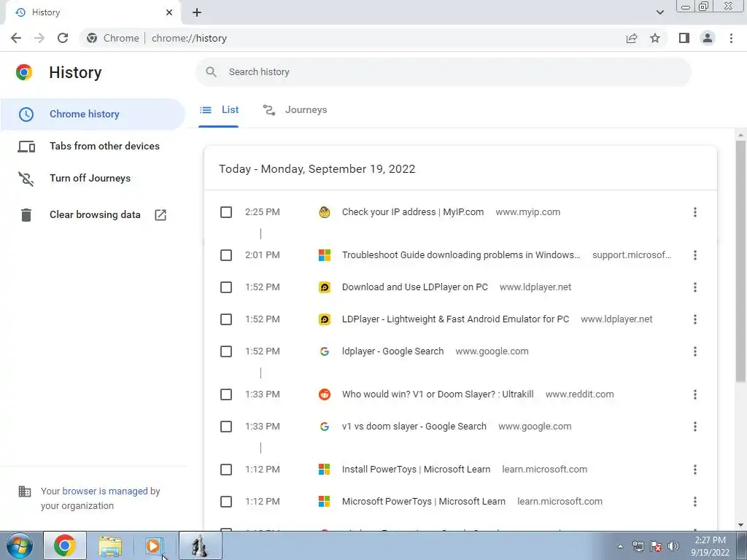Open more actions for Troubleshoot Guide entry
The image size is (747, 560).
(695, 255)
